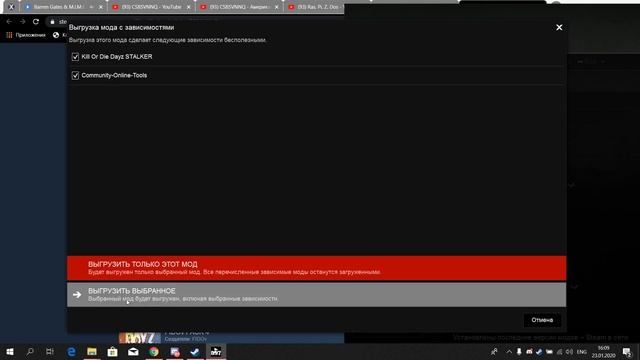Open the Mail app from the taskbar
Viewport: 640px width, 360px height.
(133, 351)
